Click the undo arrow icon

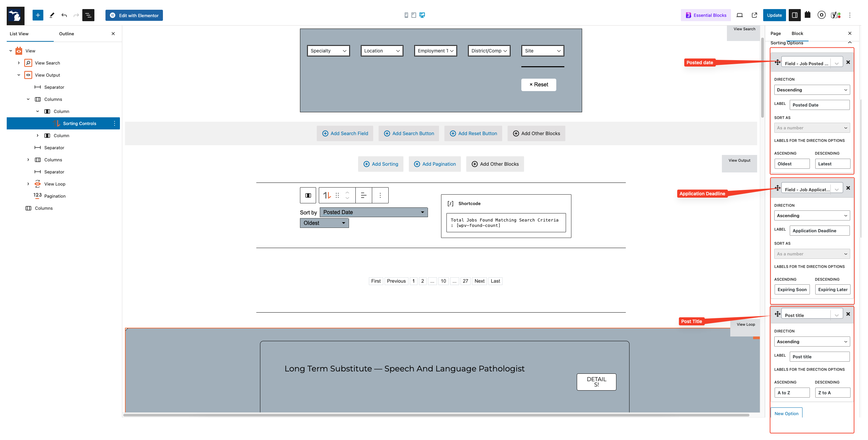click(64, 15)
